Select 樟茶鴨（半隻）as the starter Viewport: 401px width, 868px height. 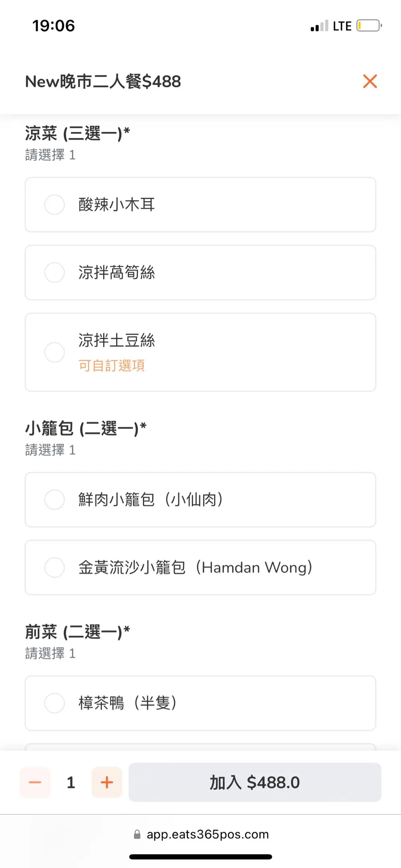coord(55,703)
